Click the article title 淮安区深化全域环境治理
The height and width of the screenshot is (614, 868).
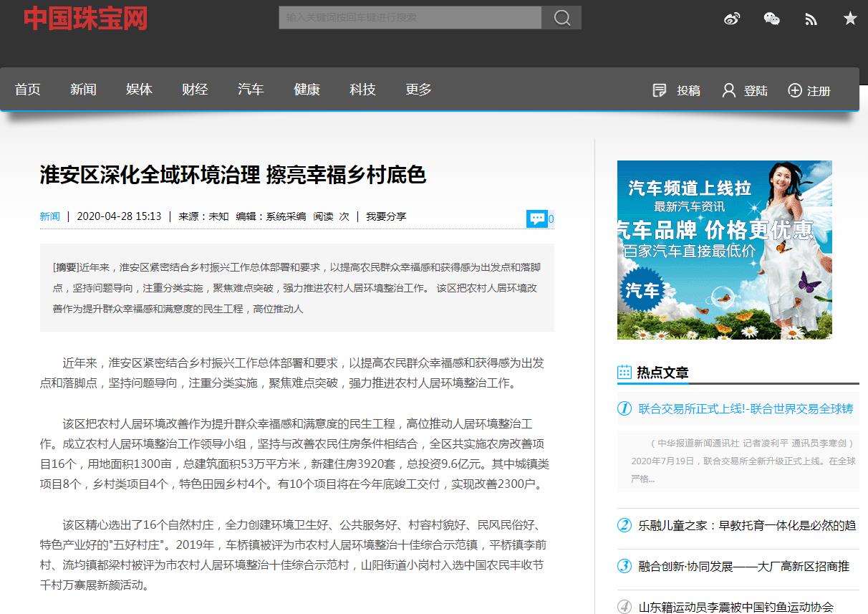click(x=233, y=174)
